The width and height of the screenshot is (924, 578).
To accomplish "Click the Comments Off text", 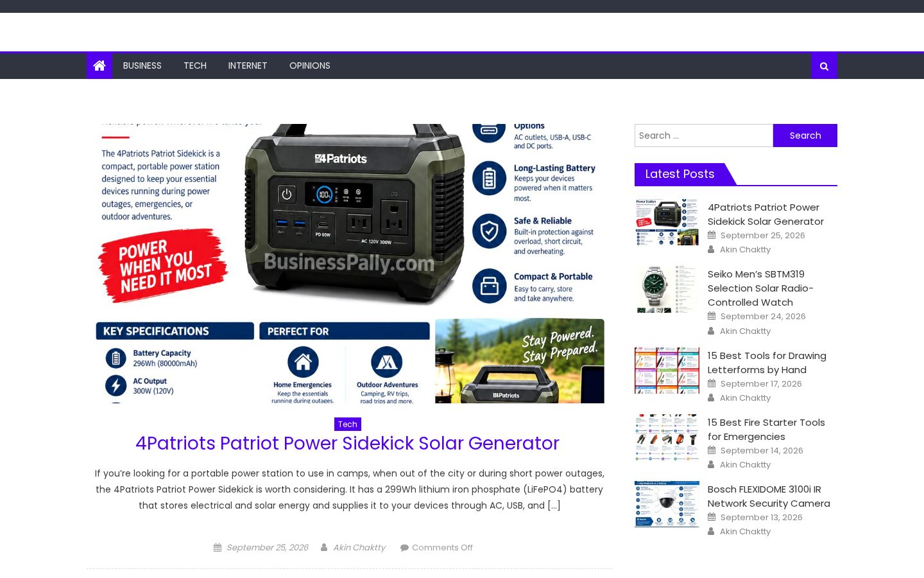I will pyautogui.click(x=442, y=548).
